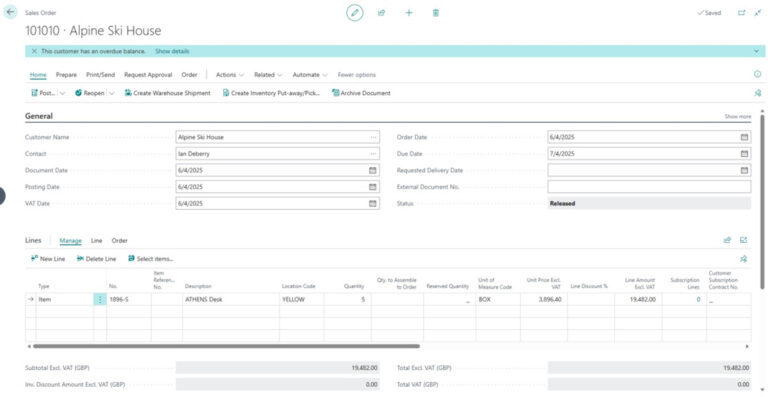This screenshot has width=768, height=397.
Task: Open row options menu for item 1896-S
Action: pyautogui.click(x=100, y=300)
